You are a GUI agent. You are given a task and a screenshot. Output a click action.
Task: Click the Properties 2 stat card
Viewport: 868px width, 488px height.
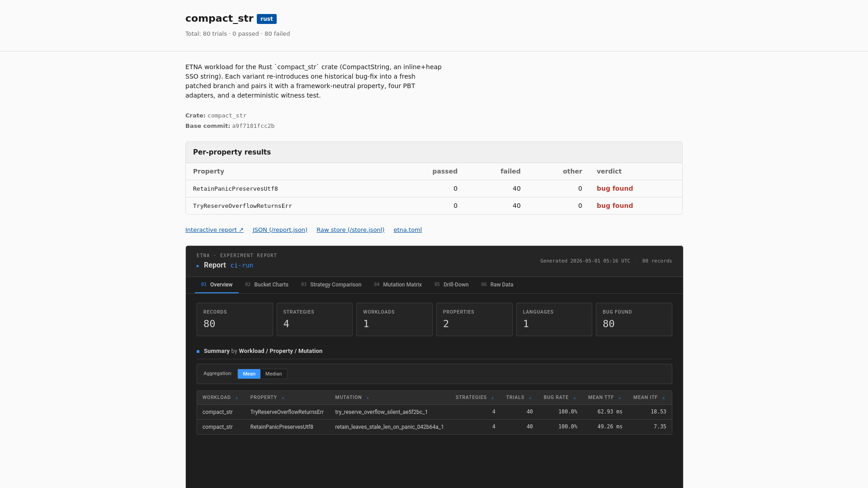tap(474, 319)
